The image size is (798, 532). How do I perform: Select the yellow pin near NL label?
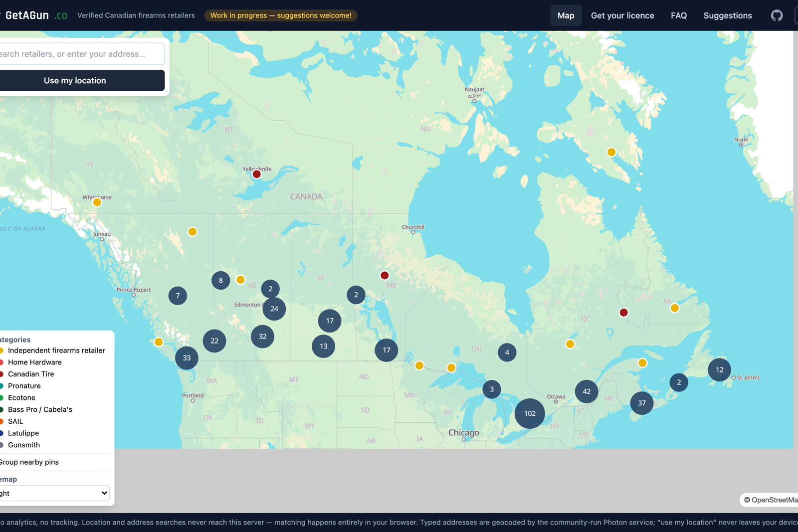(675, 308)
